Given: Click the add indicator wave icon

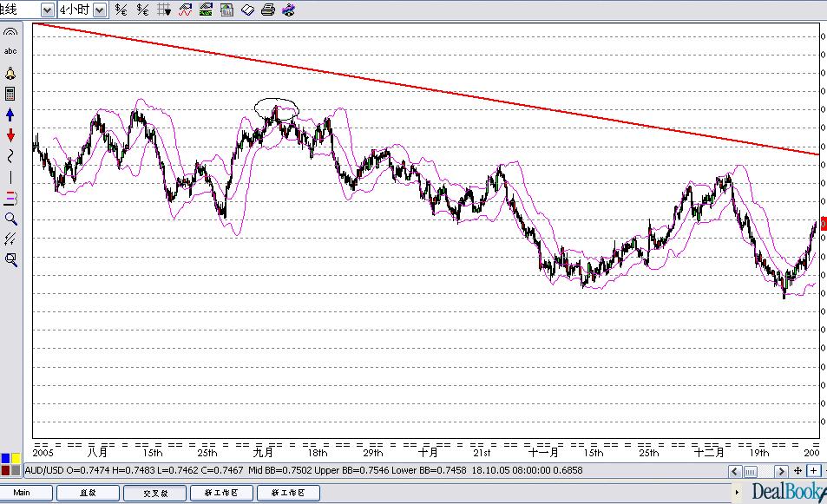Looking at the screenshot, I should (x=185, y=10).
